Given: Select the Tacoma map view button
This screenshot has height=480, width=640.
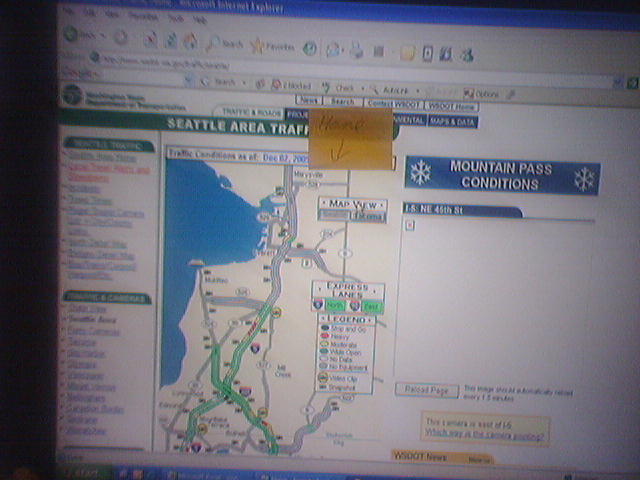Looking at the screenshot, I should click(369, 215).
